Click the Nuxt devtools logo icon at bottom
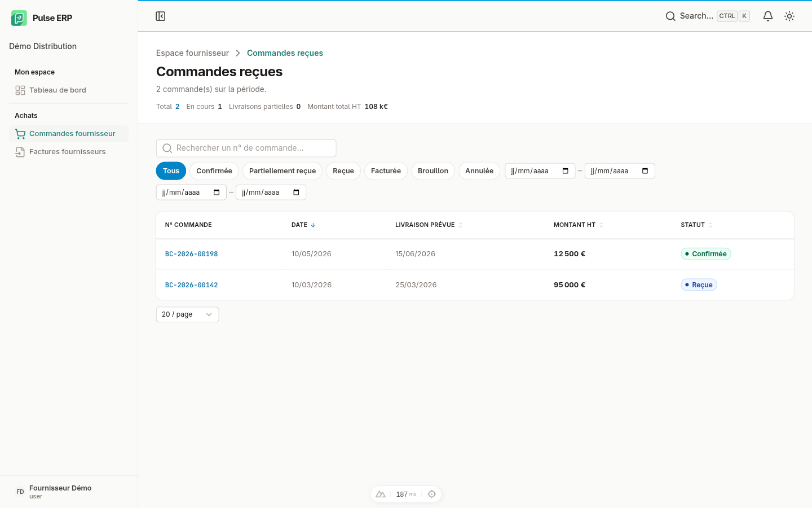 pyautogui.click(x=381, y=494)
